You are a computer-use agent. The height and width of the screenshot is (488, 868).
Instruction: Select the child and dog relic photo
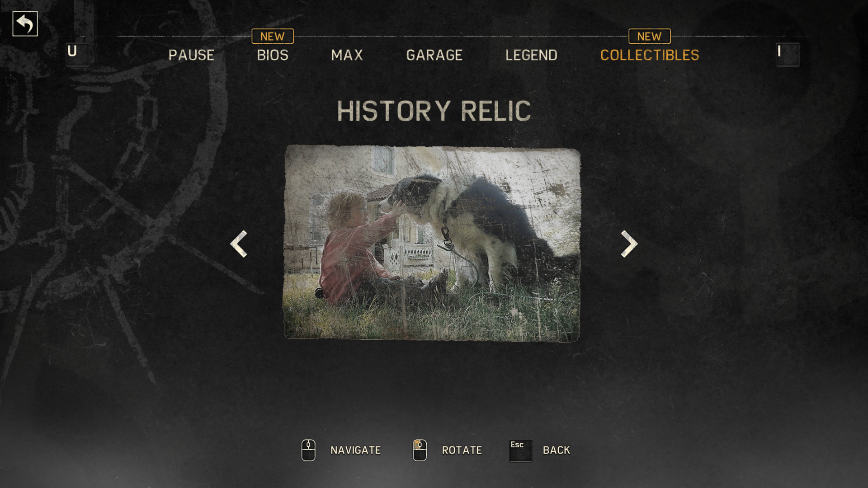(432, 243)
